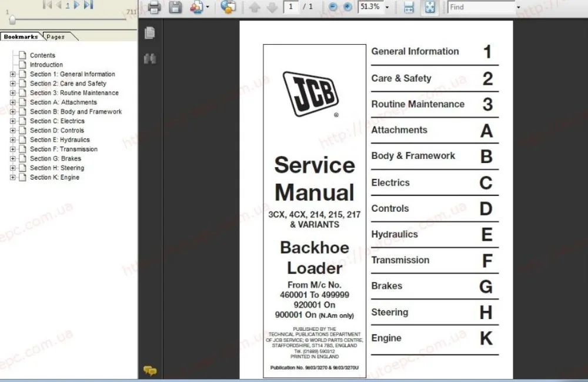Expand Section F: Transmission bookmark

tap(13, 150)
